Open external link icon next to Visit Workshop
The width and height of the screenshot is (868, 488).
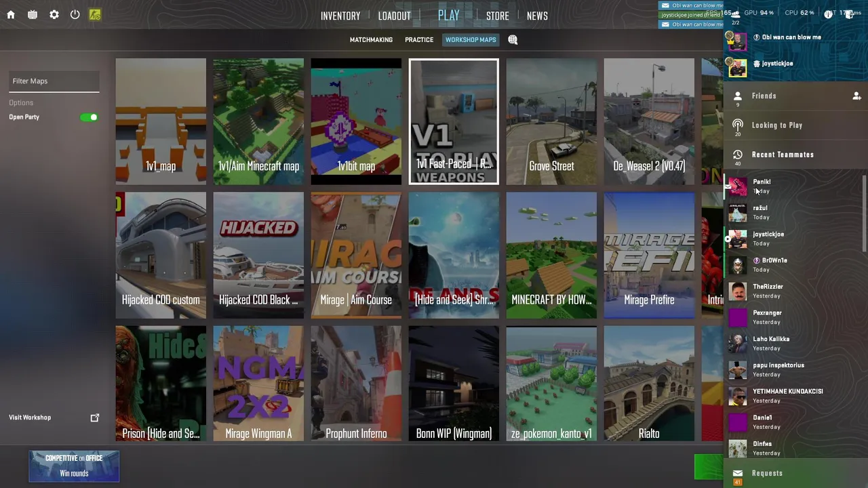(95, 418)
